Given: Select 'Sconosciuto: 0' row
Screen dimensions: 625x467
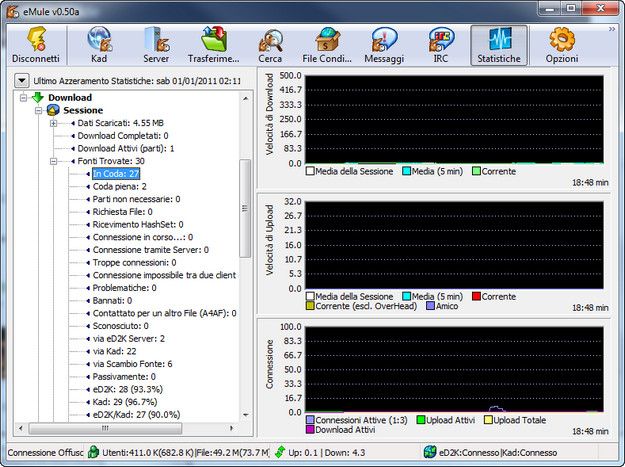Looking at the screenshot, I should point(120,326).
